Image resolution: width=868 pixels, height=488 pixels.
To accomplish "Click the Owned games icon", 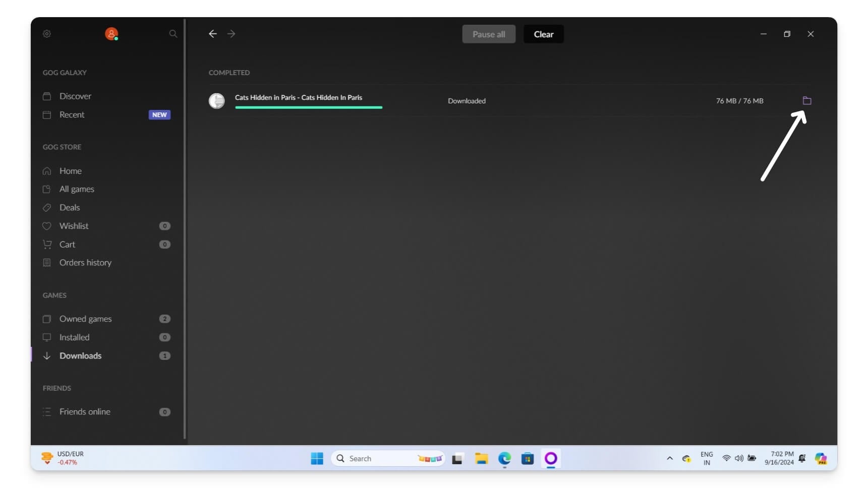I will click(47, 319).
